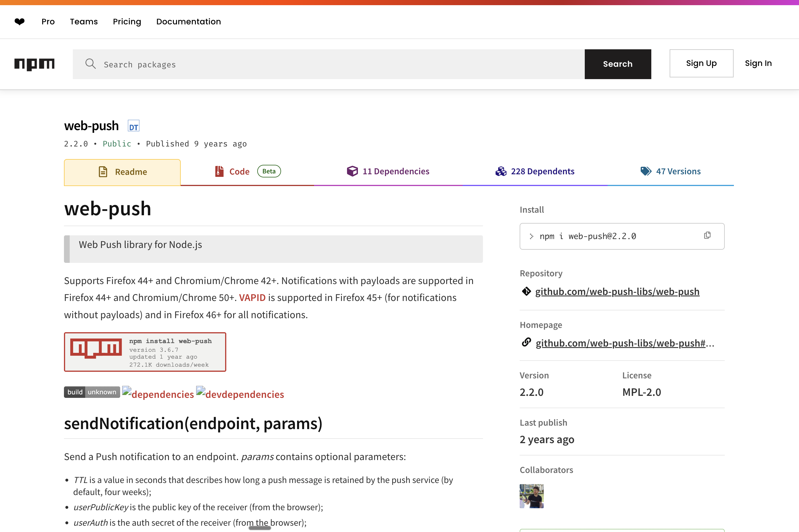799x532 pixels.
Task: Click the npm heart icon
Action: pyautogui.click(x=19, y=21)
